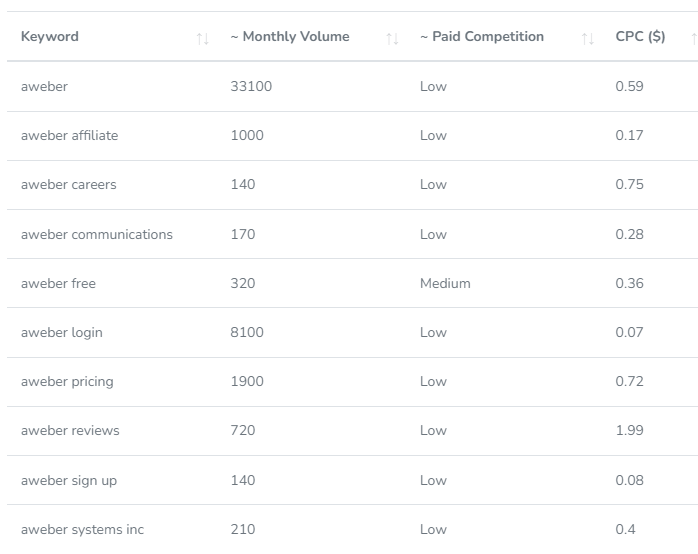
Task: Select 'aweber sign up' keyword
Action: click(x=69, y=481)
